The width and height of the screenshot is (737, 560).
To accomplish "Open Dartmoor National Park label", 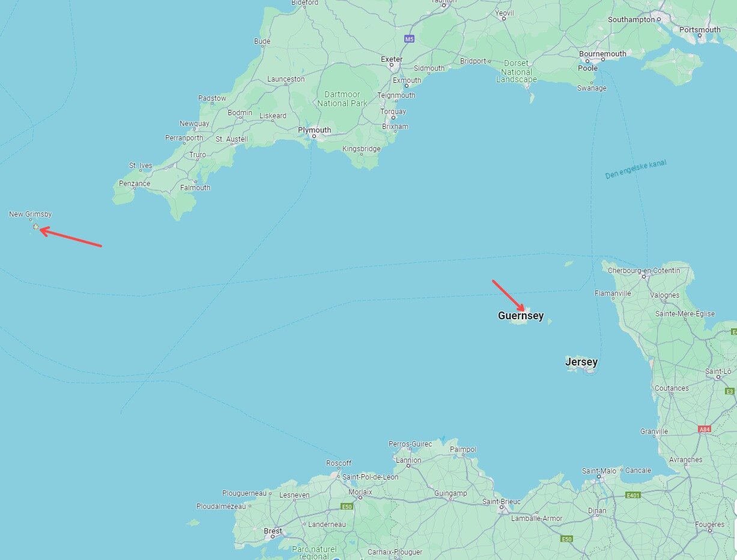I will (x=342, y=98).
